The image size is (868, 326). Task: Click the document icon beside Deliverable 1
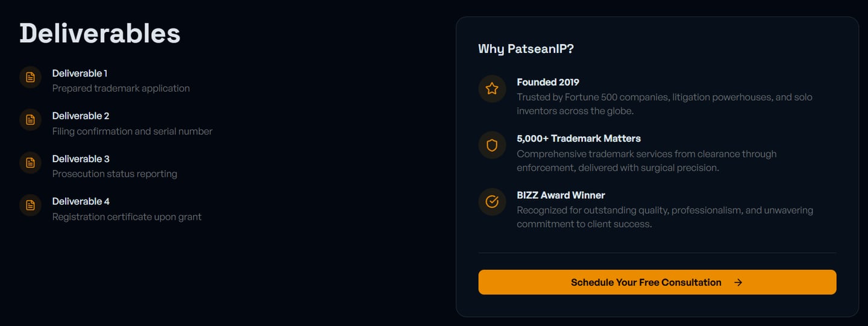click(30, 77)
